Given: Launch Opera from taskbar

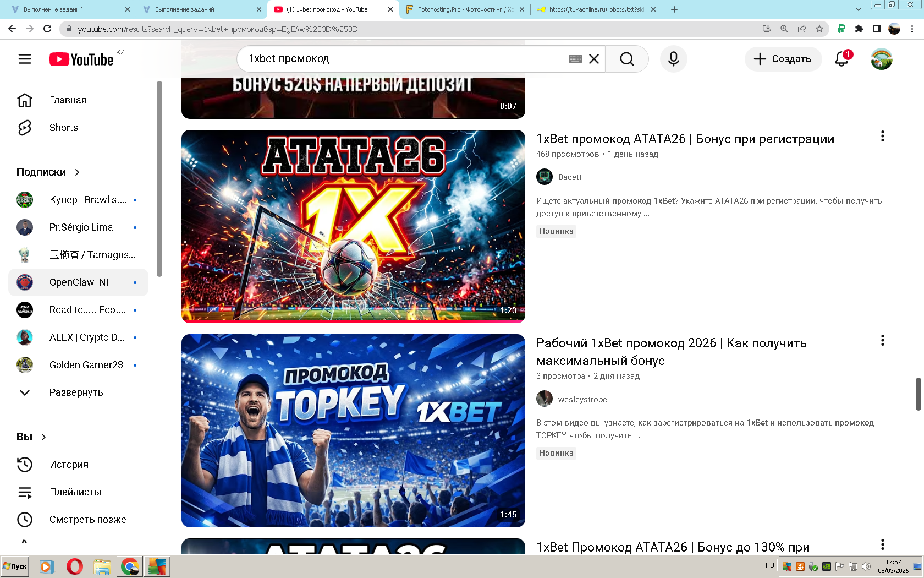Looking at the screenshot, I should (75, 566).
